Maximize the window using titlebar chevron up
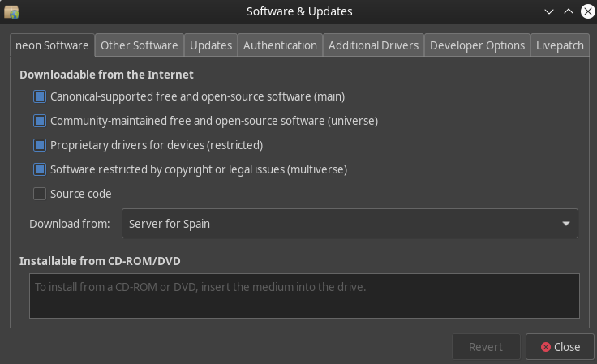 pyautogui.click(x=569, y=11)
